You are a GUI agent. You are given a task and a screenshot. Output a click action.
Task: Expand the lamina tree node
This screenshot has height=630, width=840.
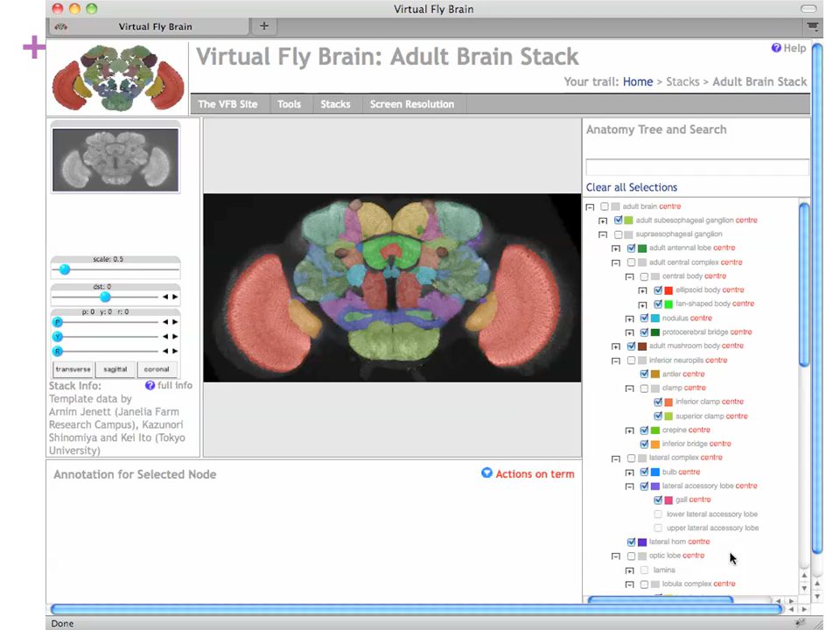point(629,571)
